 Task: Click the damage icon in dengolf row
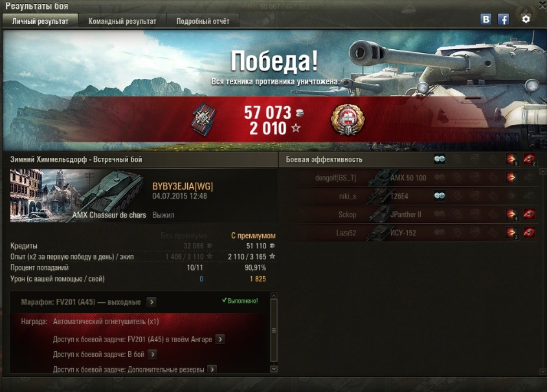[x=511, y=178]
